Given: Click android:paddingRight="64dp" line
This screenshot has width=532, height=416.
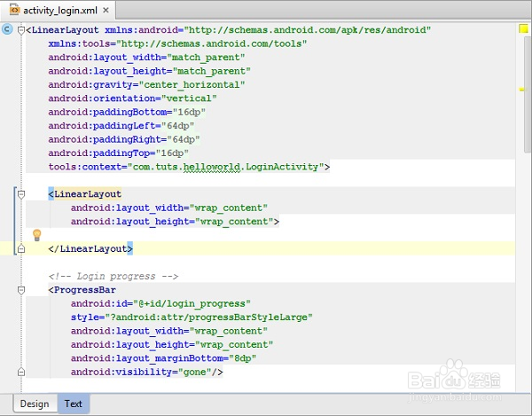Looking at the screenshot, I should click(x=124, y=139).
